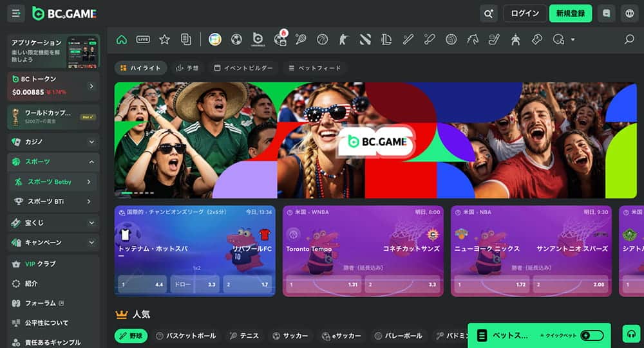
Task: Open the 責任あるギャンブル sidebar link
Action: [53, 342]
